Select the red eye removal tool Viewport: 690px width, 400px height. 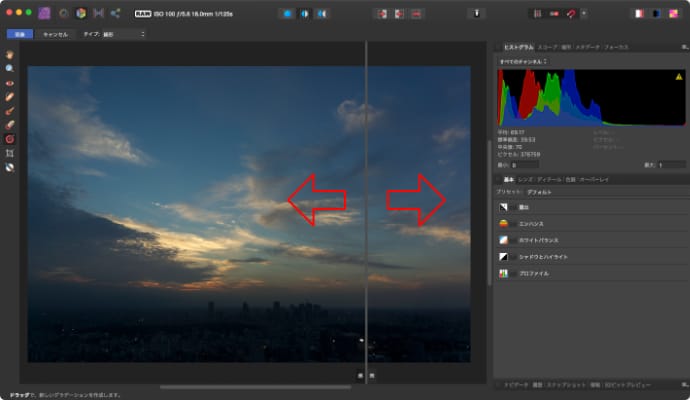click(x=10, y=82)
